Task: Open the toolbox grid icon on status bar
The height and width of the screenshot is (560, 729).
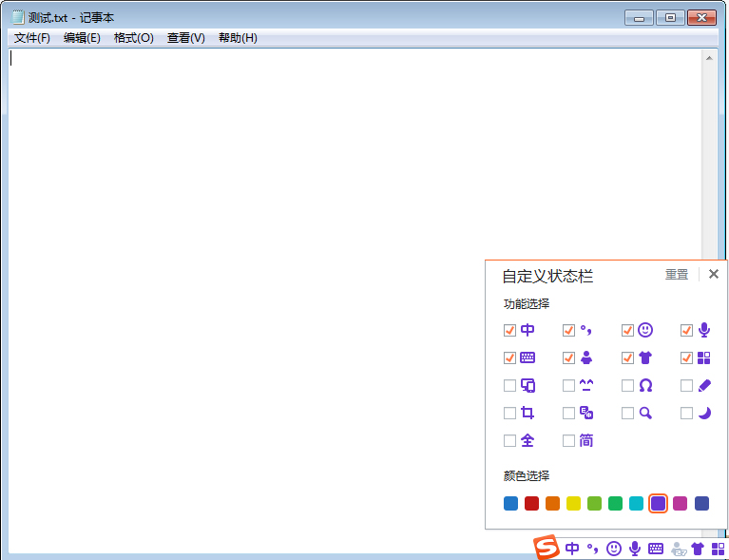Action: coord(718,549)
